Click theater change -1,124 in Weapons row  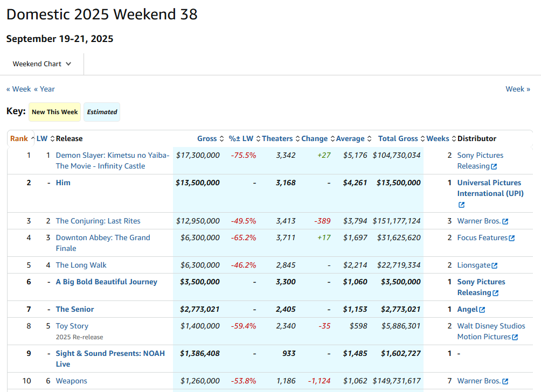(319, 381)
